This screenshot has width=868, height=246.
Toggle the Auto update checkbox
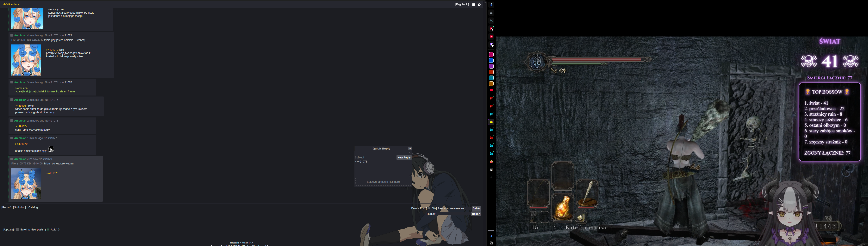(x=48, y=230)
